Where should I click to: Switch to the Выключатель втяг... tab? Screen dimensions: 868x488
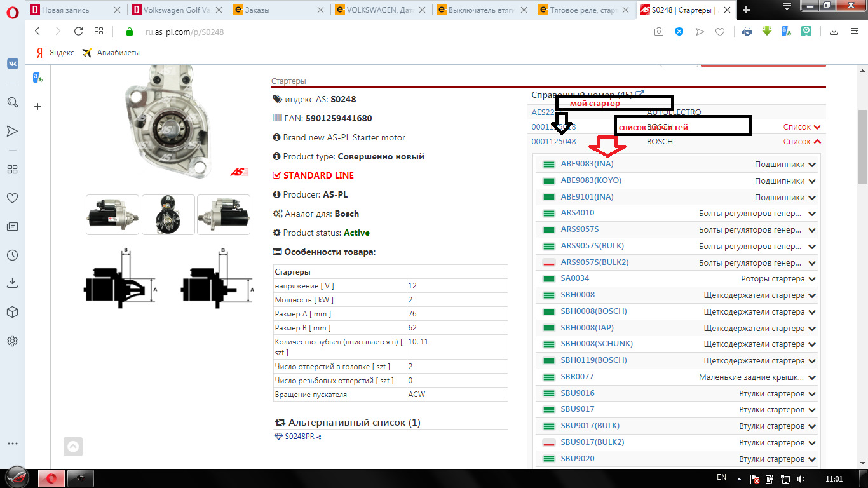[x=482, y=10]
